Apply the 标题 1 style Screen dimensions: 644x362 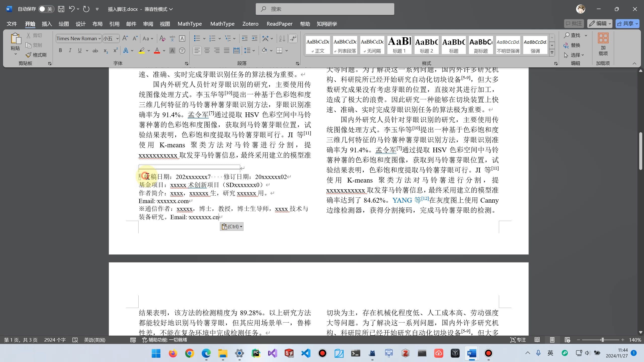(x=399, y=45)
